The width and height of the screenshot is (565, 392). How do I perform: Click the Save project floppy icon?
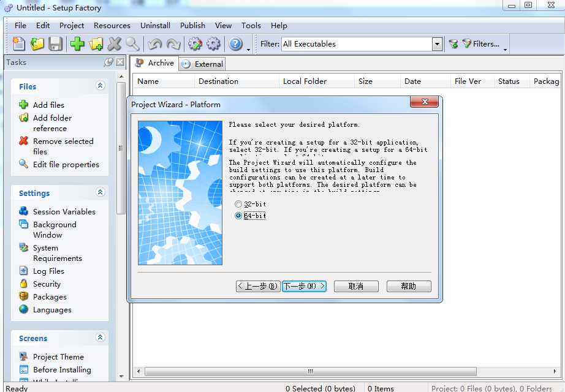(56, 44)
